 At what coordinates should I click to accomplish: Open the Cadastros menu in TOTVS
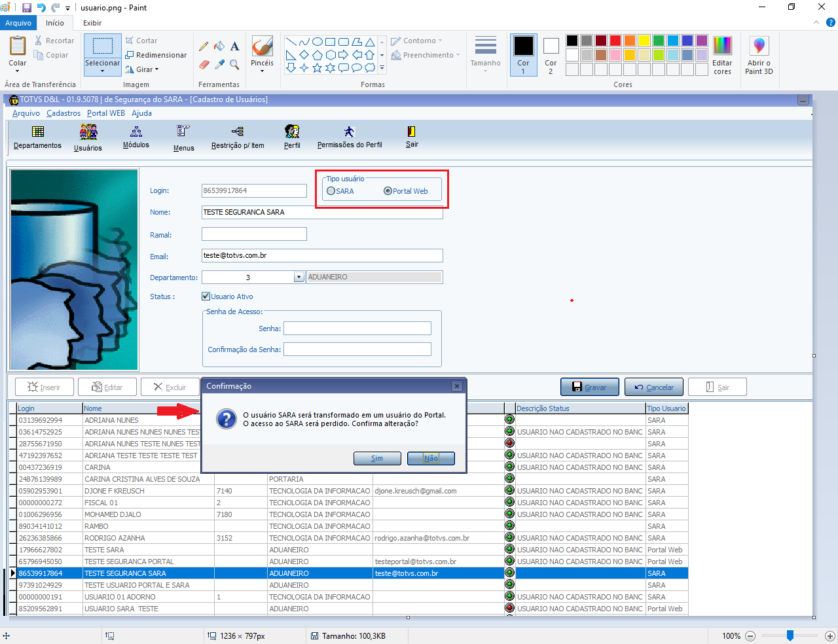click(64, 113)
